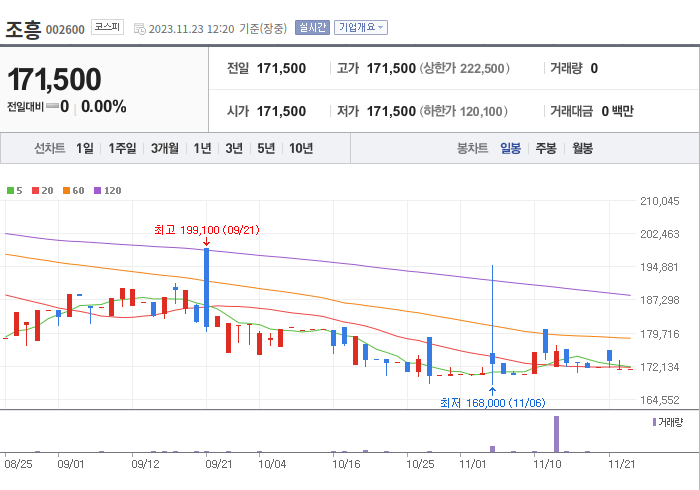Click the 0.00% change value
Screen dimensions: 700x490
click(104, 107)
